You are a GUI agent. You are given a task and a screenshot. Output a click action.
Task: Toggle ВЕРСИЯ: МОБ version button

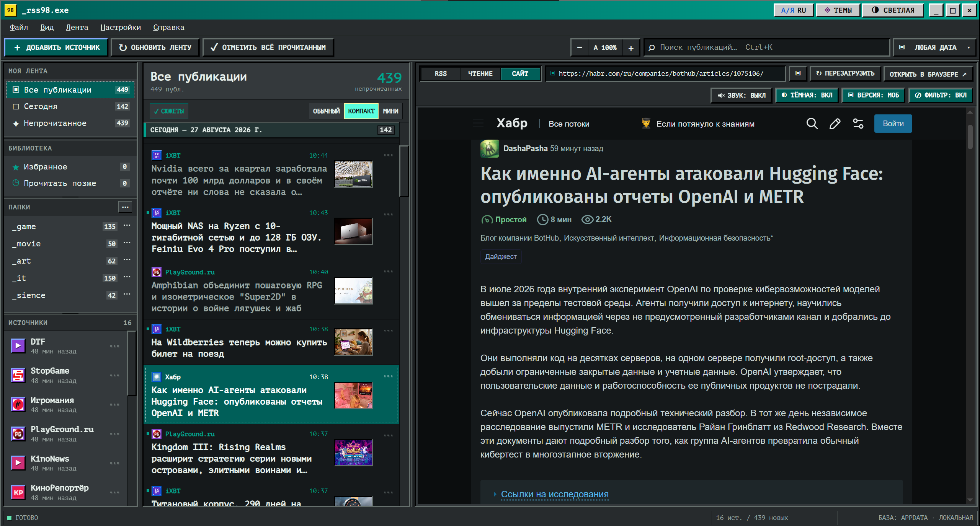pos(874,95)
